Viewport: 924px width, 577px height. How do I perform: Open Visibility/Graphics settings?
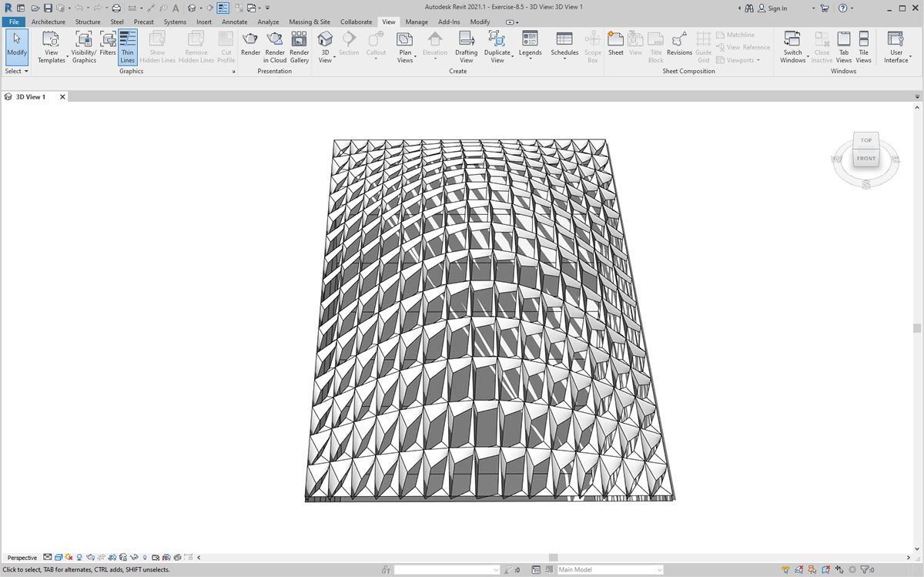pos(84,46)
